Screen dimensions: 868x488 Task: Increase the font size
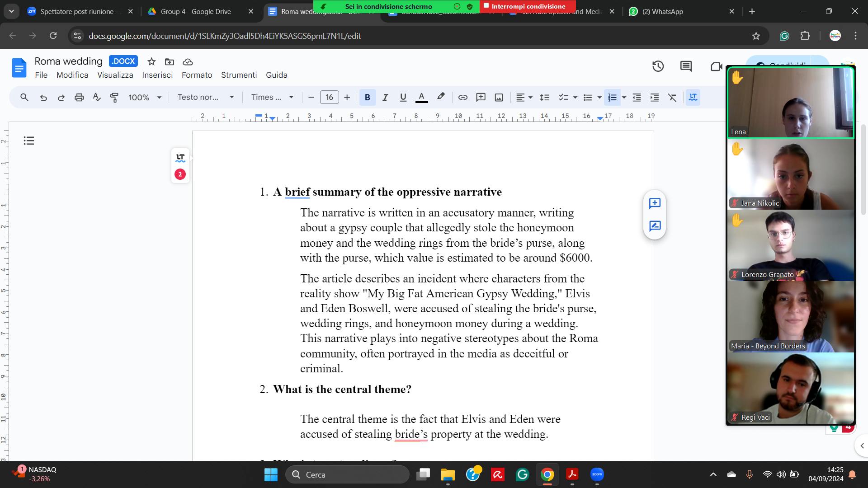click(347, 97)
